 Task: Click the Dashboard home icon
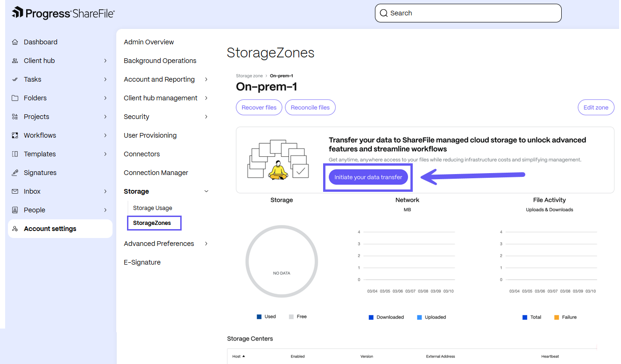[15, 42]
